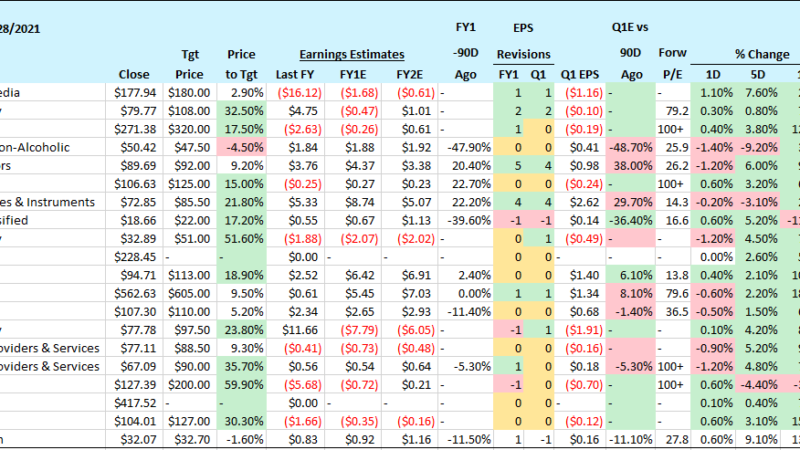Select the Close column header
This screenshot has height=450, width=800.
[134, 73]
